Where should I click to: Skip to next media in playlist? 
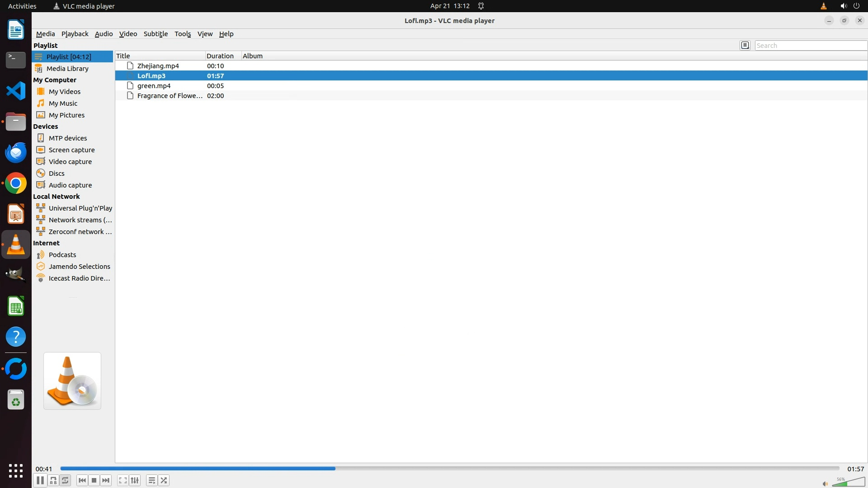coord(106,480)
